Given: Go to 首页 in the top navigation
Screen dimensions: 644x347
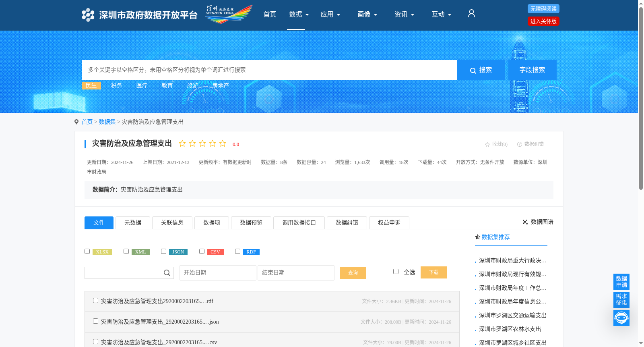Looking at the screenshot, I should point(270,15).
